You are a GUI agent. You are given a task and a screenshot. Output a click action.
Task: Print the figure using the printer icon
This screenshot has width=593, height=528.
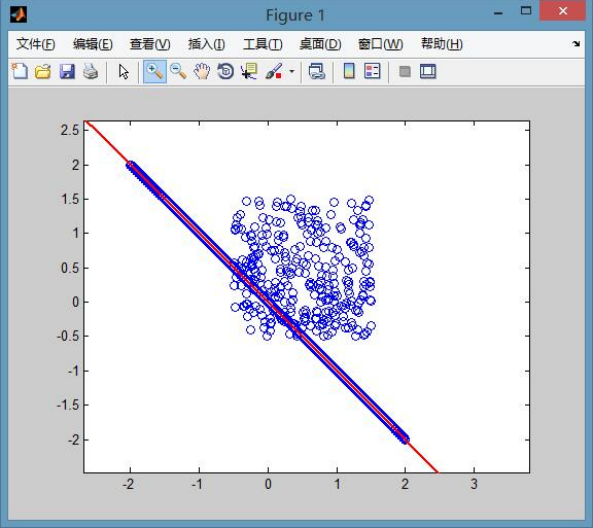click(90, 71)
